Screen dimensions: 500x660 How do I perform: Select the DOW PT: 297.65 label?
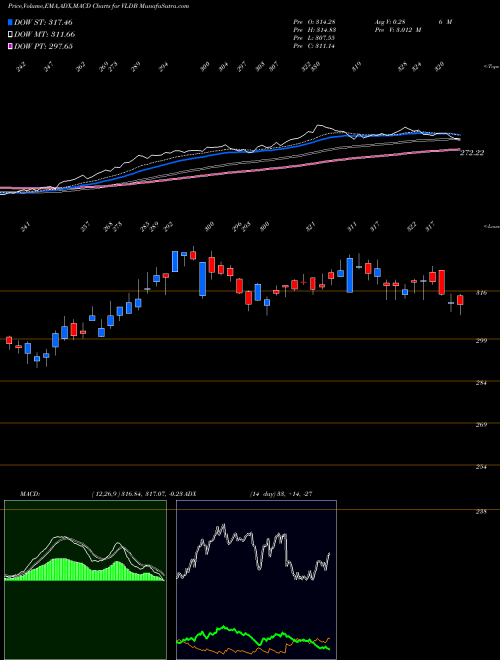[x=44, y=46]
